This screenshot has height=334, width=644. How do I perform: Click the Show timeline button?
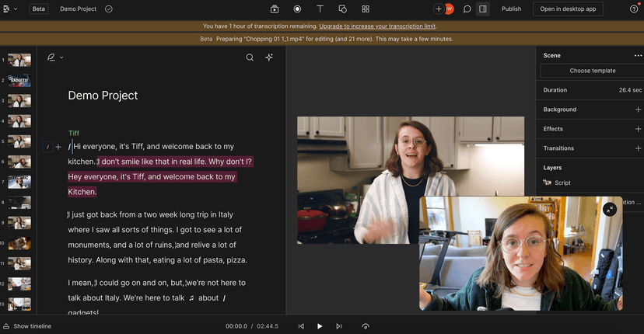point(27,326)
